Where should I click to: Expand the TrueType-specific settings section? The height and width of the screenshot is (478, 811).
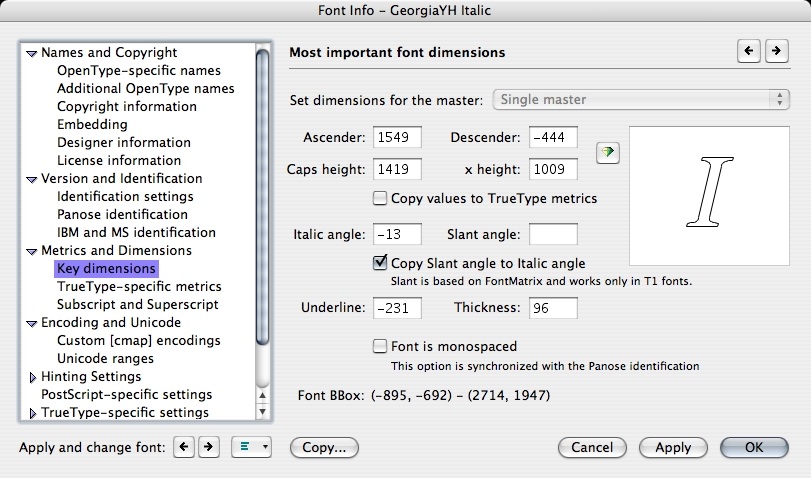pyautogui.click(x=33, y=413)
